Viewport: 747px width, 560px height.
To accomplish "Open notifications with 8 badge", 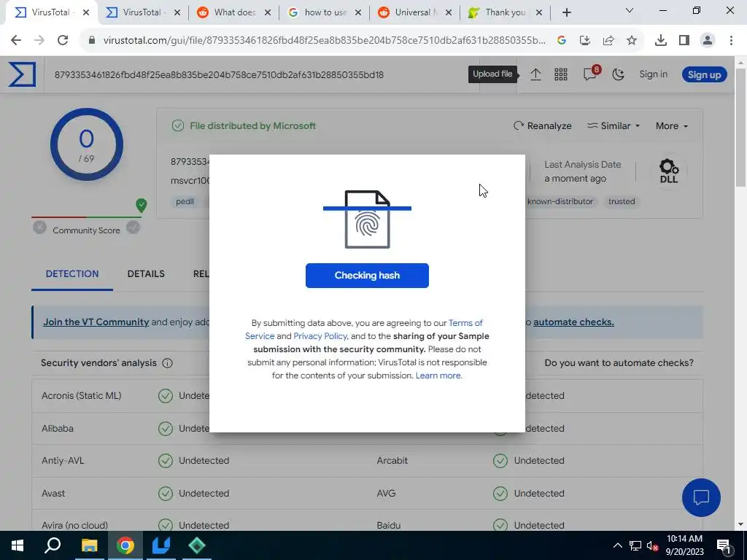I will pyautogui.click(x=591, y=74).
